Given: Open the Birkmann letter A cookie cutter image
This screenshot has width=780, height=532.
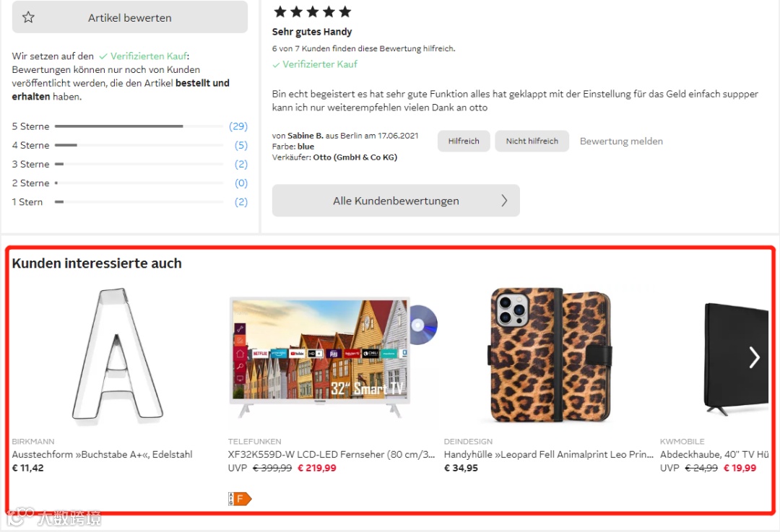Looking at the screenshot, I should click(x=118, y=355).
